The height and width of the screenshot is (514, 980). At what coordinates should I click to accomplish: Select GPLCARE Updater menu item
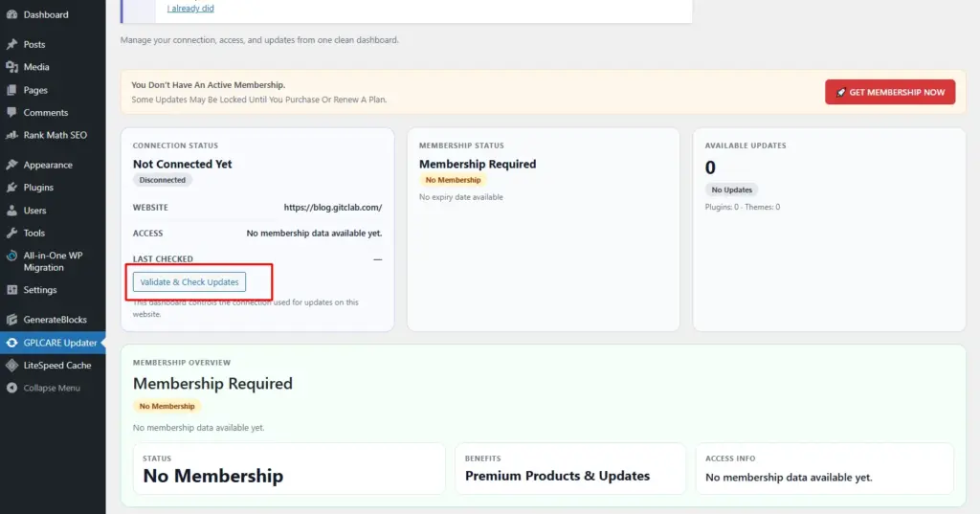pos(59,343)
